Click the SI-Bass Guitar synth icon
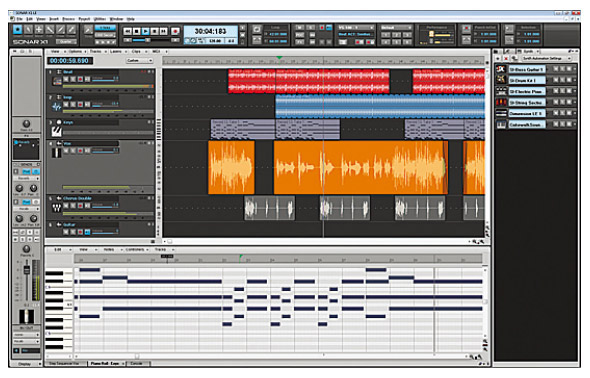 pos(501,69)
